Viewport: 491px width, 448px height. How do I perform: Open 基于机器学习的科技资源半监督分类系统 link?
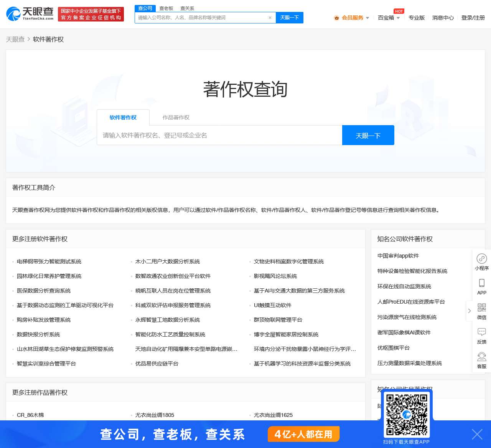(302, 364)
